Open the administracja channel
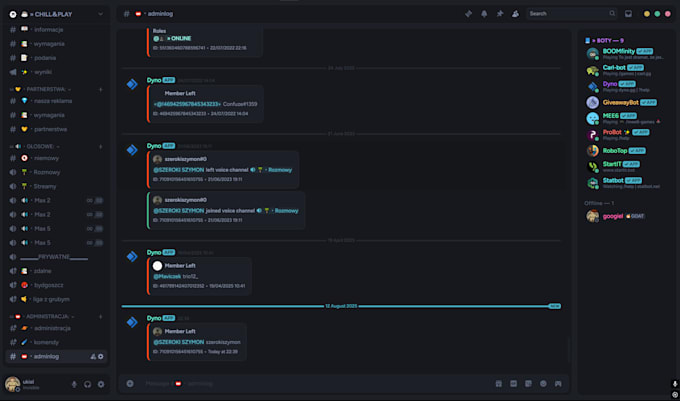680x401 pixels. pos(56,328)
